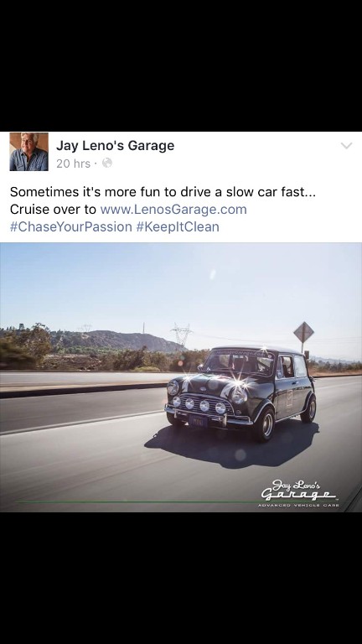Image resolution: width=362 pixels, height=644 pixels.
Task: Visit the www.LenosGarage.com link
Action: coord(173,210)
